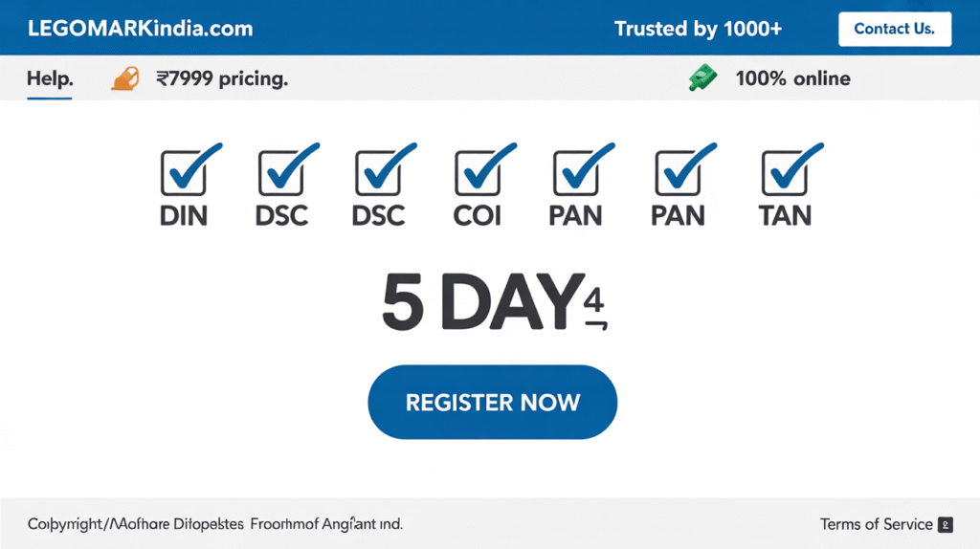Image resolution: width=980 pixels, height=549 pixels.
Task: Click the REGISTER NOW button
Action: [x=493, y=403]
